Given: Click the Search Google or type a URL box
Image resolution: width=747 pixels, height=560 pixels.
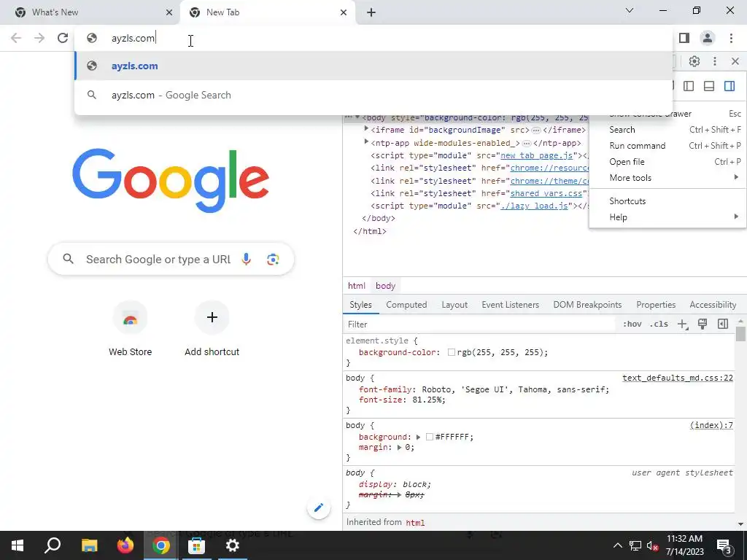Looking at the screenshot, I should 171,259.
